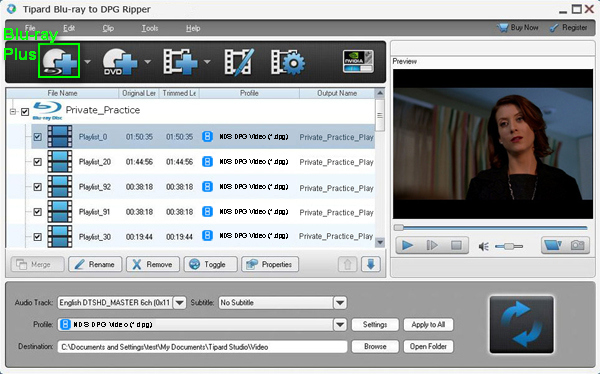Viewport: 600px width, 374px height.
Task: Uncheck the Playlist_92 checkbox
Action: pyautogui.click(x=38, y=187)
